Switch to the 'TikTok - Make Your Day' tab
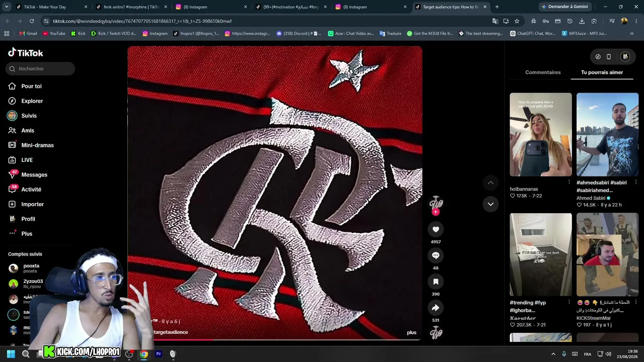Screen dimensions: 644x362 click(51, 7)
